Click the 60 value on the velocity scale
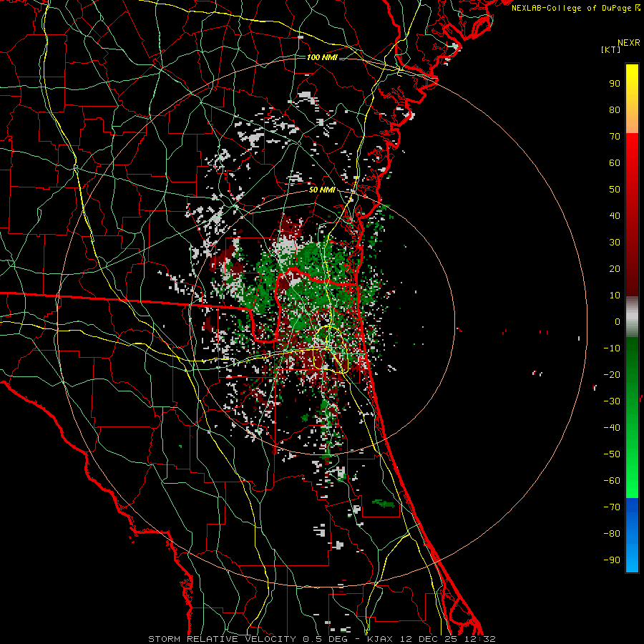 point(615,163)
